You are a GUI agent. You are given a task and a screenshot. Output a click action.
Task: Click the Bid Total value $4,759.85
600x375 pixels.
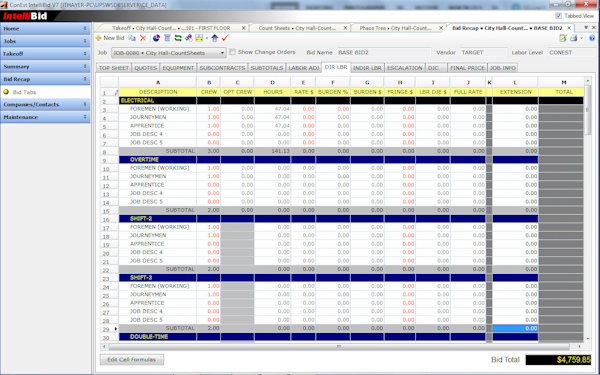558,360
